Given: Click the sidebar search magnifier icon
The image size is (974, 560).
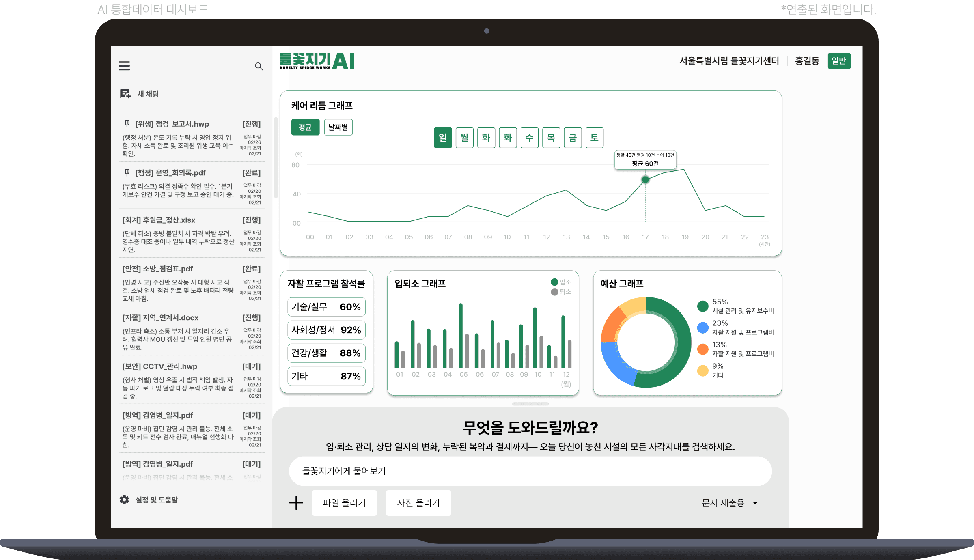Looking at the screenshot, I should [259, 66].
